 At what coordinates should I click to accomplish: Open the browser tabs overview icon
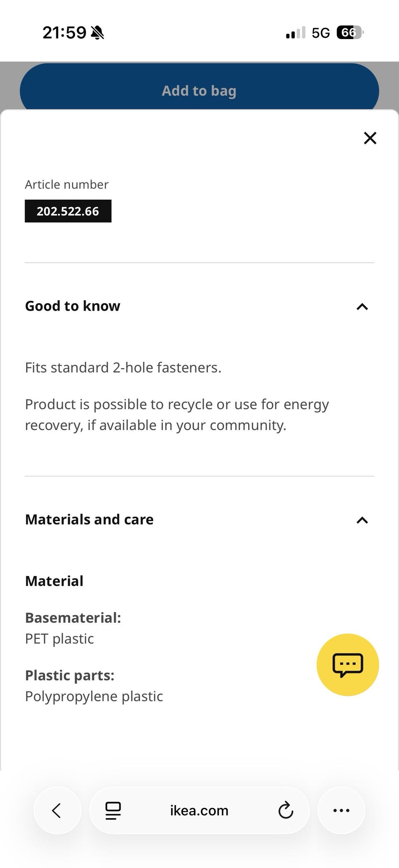113,810
